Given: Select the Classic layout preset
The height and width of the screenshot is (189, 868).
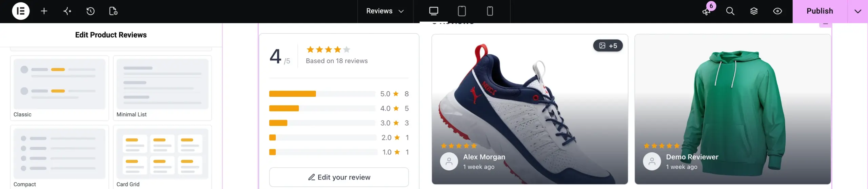Looking at the screenshot, I should pos(59,88).
